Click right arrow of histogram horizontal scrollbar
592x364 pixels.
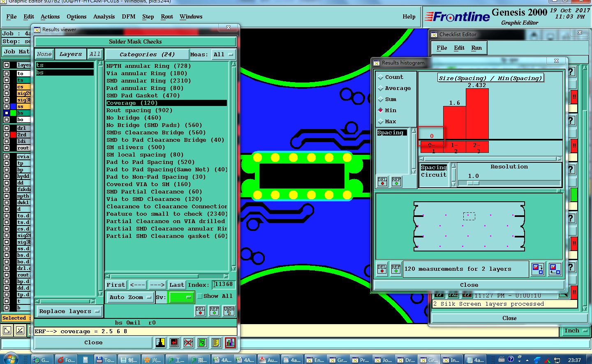click(x=559, y=159)
